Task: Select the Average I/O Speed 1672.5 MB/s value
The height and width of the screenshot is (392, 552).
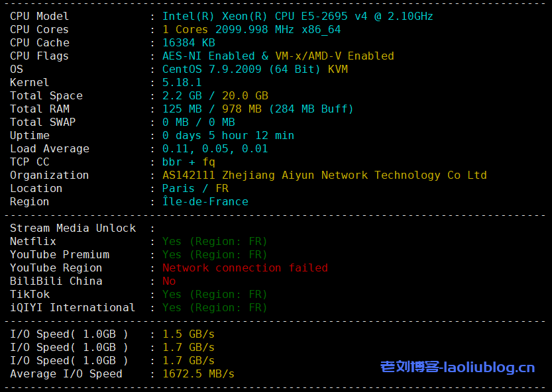Action: coord(198,373)
